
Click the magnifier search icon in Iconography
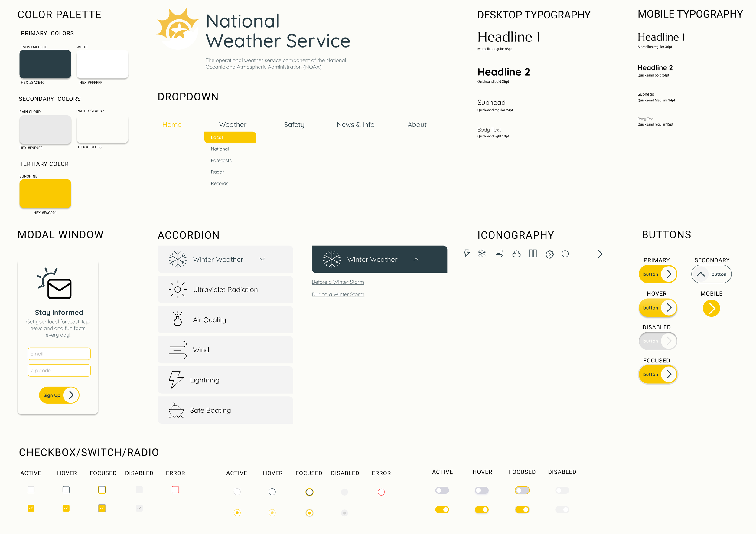click(566, 254)
